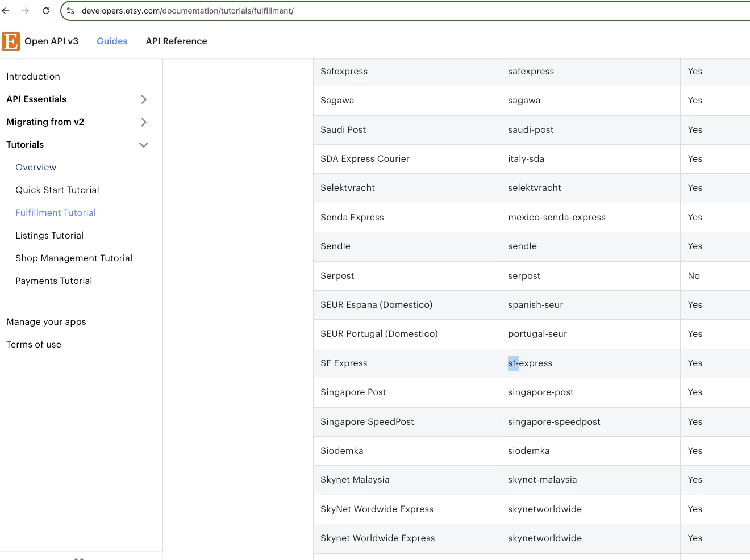Screen dimensions: 750x560
Task: Click the Safexpress carrier name cell
Action: click(x=407, y=72)
